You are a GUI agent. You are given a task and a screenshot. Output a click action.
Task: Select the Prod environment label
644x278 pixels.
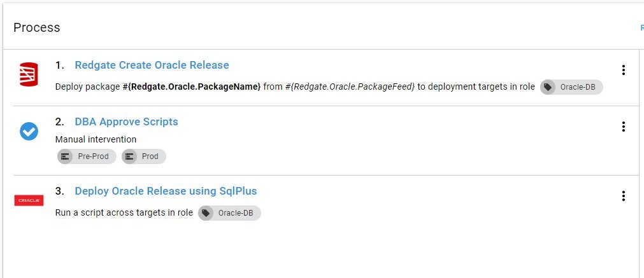coord(150,156)
